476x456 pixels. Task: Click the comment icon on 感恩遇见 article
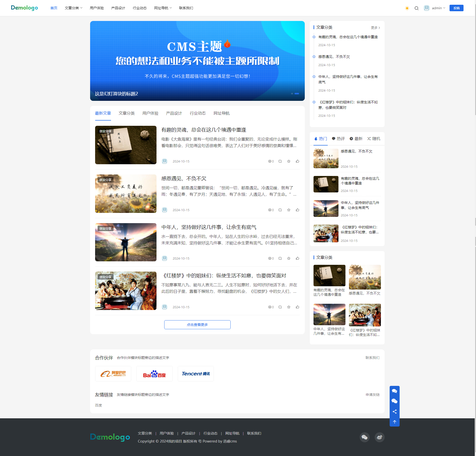280,210
